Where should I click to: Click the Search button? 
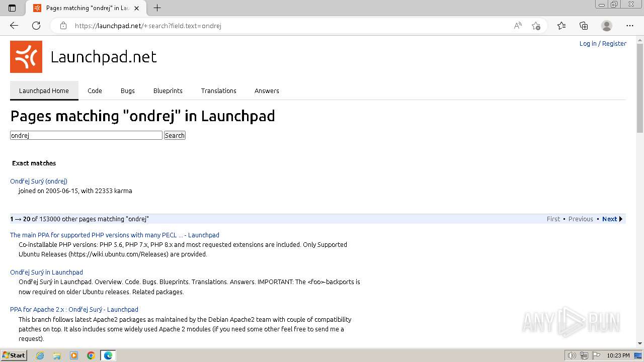pyautogui.click(x=175, y=135)
